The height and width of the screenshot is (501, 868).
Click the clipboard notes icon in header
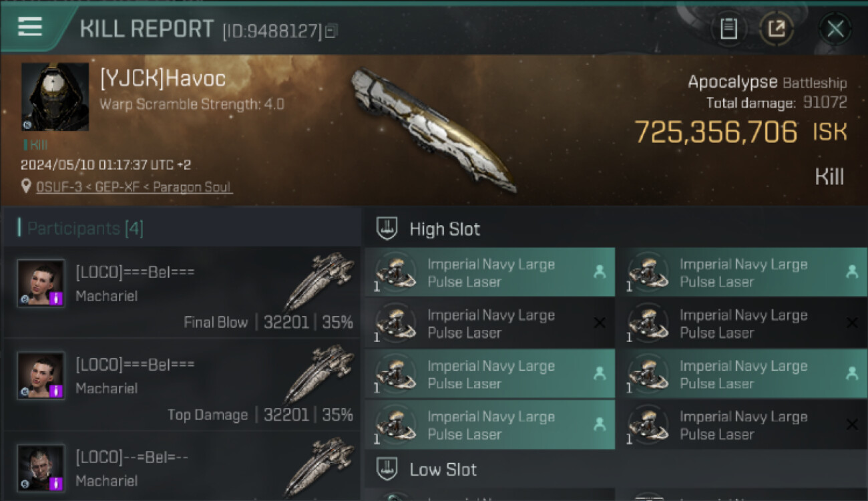coord(728,29)
